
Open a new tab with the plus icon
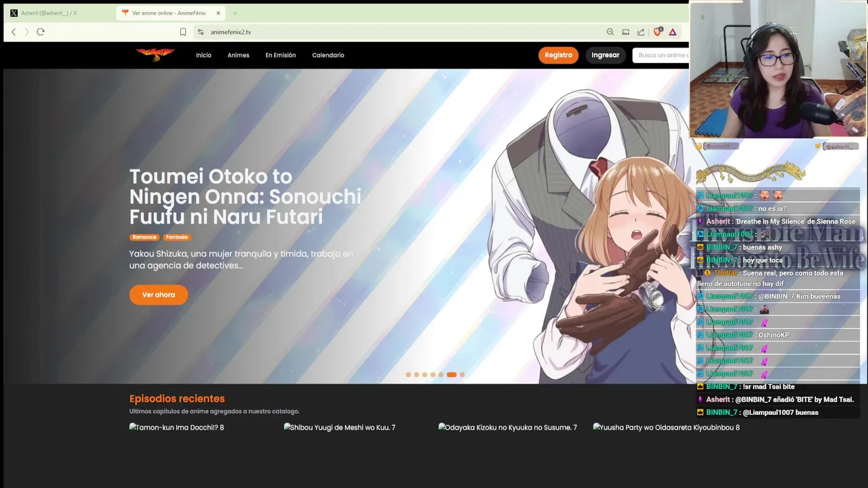point(235,13)
